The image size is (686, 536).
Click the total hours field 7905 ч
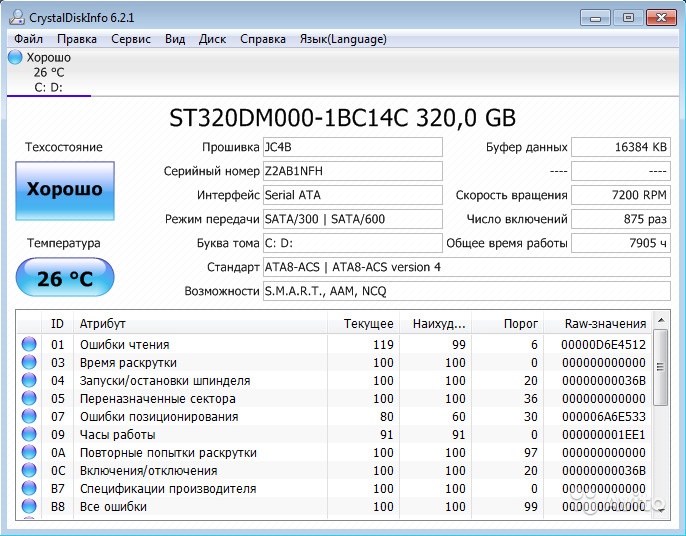621,243
